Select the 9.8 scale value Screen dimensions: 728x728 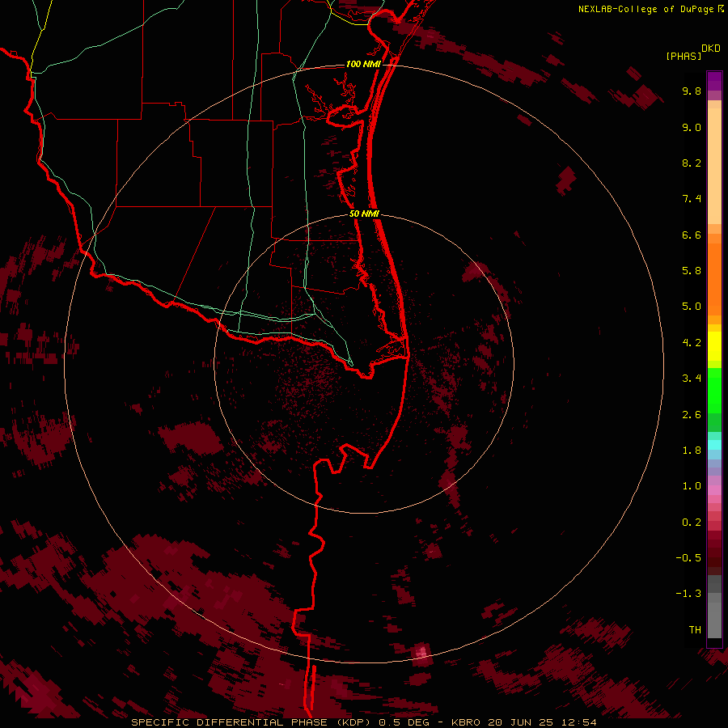[x=692, y=91]
